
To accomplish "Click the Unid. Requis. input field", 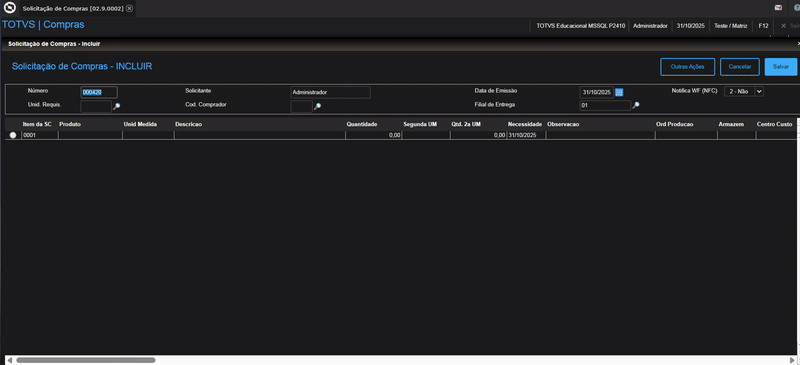I will click(x=96, y=106).
